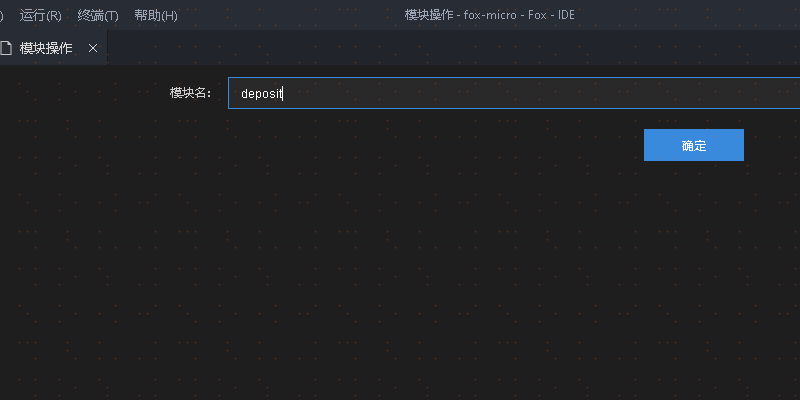800x400 pixels.
Task: Click the Fox - IDE text in title bar
Action: pos(551,15)
